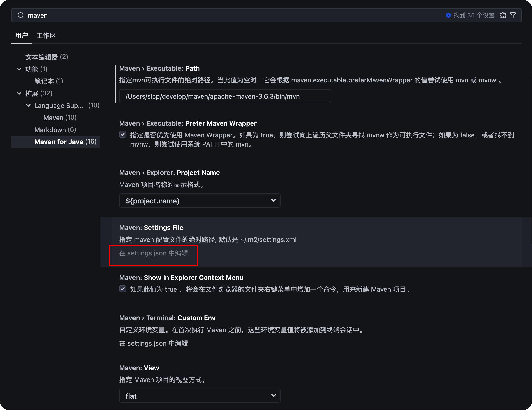532x410 pixels.
Task: Click the blue info icon by results count
Action: pyautogui.click(x=448, y=15)
